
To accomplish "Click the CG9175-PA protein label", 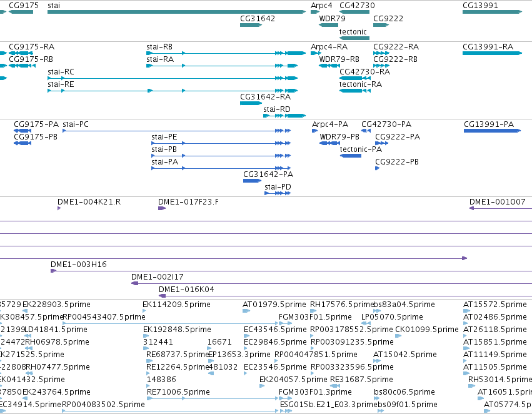I will tap(36, 124).
